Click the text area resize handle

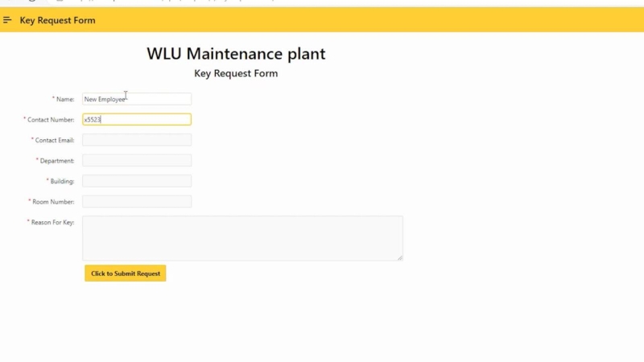pyautogui.click(x=399, y=257)
